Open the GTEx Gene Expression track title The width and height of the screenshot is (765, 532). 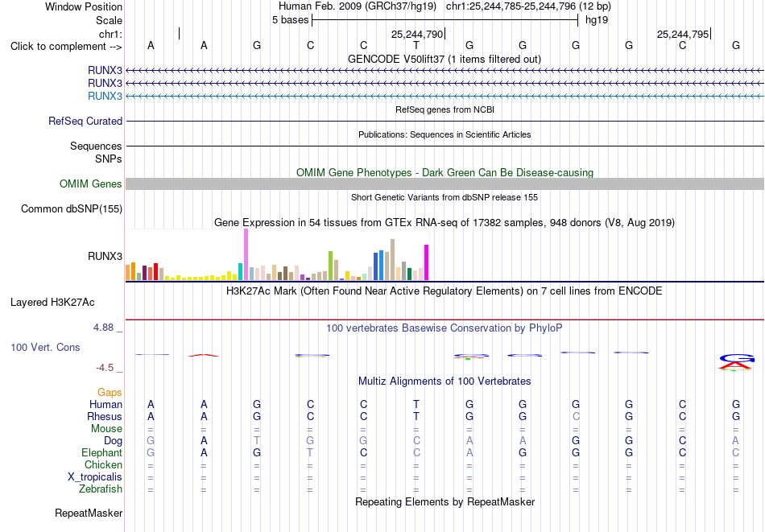pos(445,222)
